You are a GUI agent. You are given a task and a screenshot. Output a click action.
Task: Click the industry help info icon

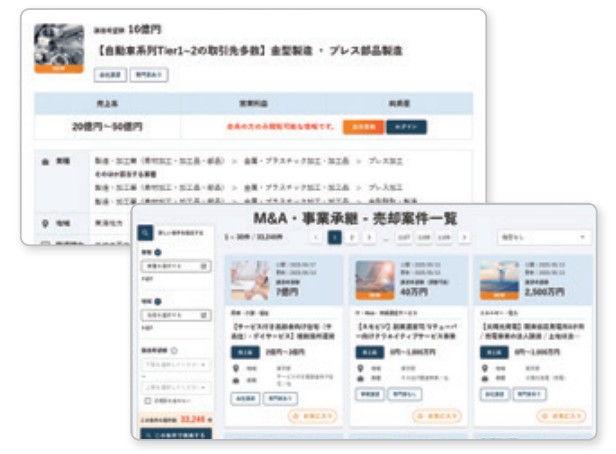(159, 253)
